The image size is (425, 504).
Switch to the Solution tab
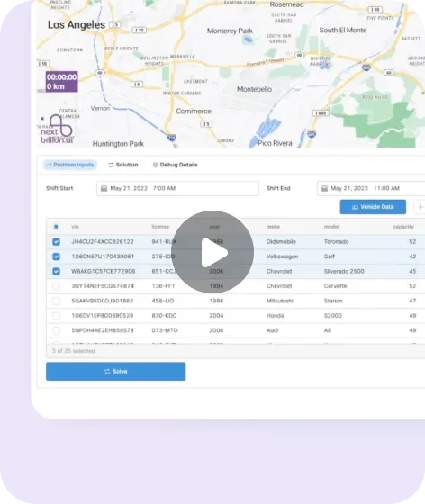pyautogui.click(x=123, y=165)
